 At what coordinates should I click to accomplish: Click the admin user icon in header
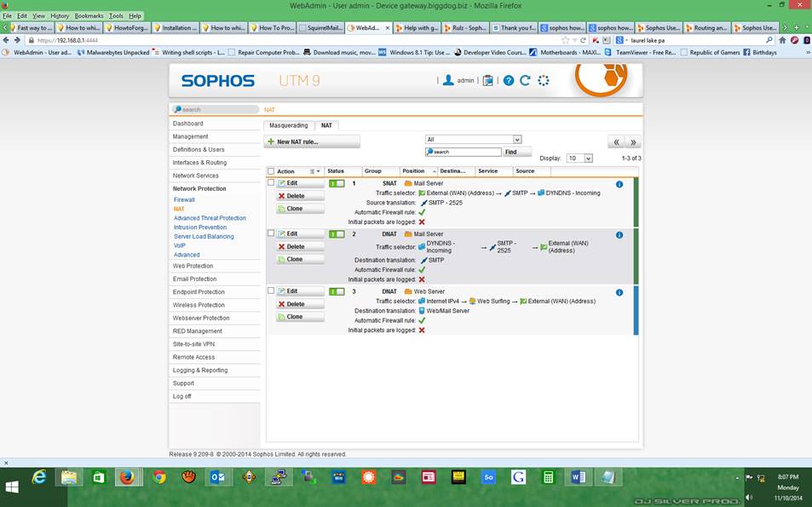tap(448, 80)
